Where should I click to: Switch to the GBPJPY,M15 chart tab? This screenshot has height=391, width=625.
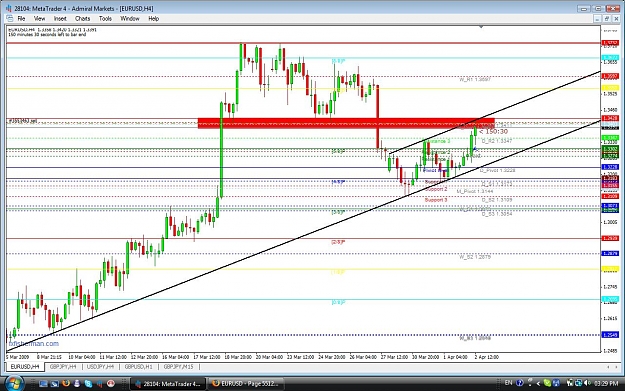[178, 366]
